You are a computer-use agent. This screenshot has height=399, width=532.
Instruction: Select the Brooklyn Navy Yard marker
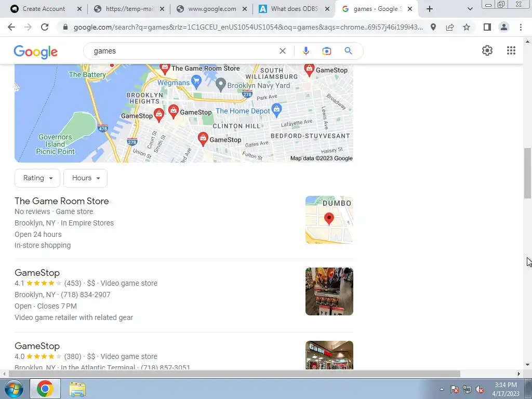221,85
